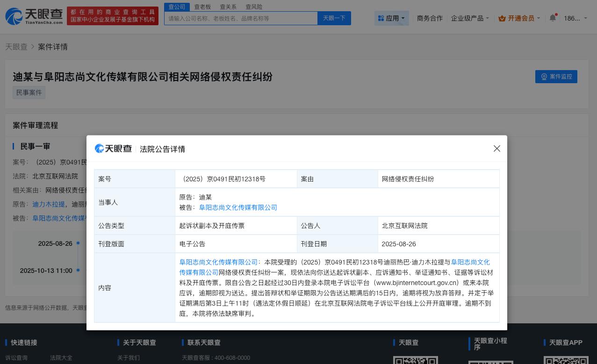Click the 天眼查APP QR code thumbnail
The width and height of the screenshot is (597, 364).
click(x=566, y=361)
